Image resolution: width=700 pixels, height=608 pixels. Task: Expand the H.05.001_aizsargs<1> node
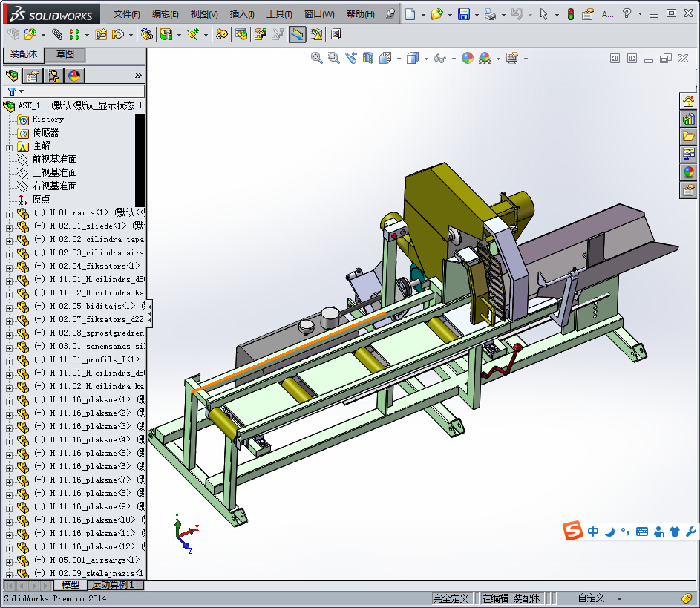click(9, 561)
